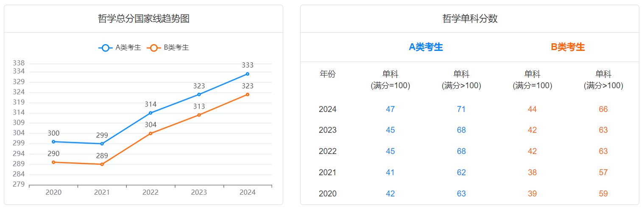
Task: Select the 2023 blue data point (323)
Action: tap(199, 94)
